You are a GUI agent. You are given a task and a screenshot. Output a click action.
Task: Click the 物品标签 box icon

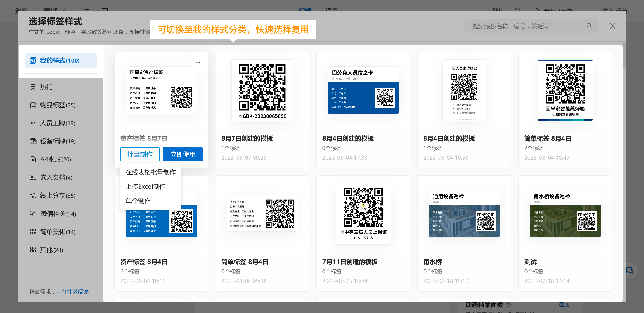(x=33, y=105)
